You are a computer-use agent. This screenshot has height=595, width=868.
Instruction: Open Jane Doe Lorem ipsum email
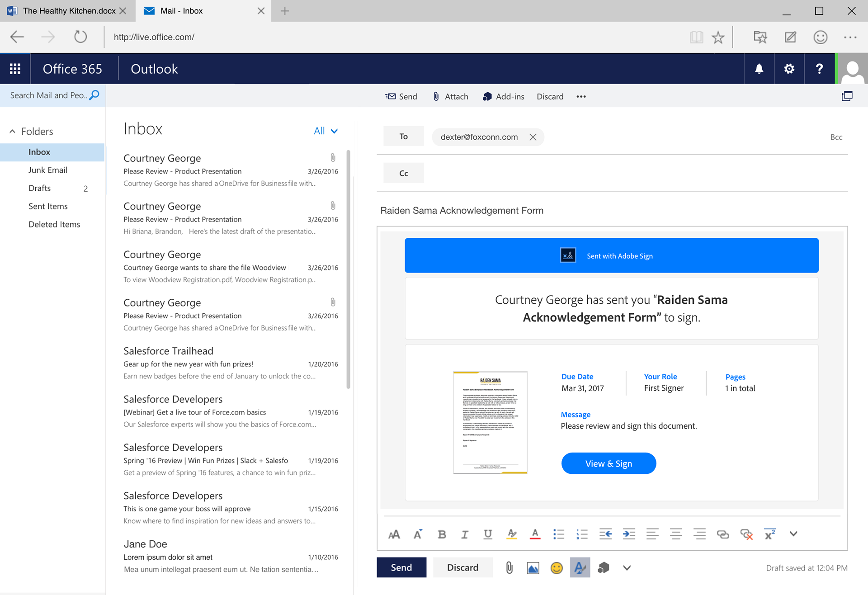click(231, 557)
